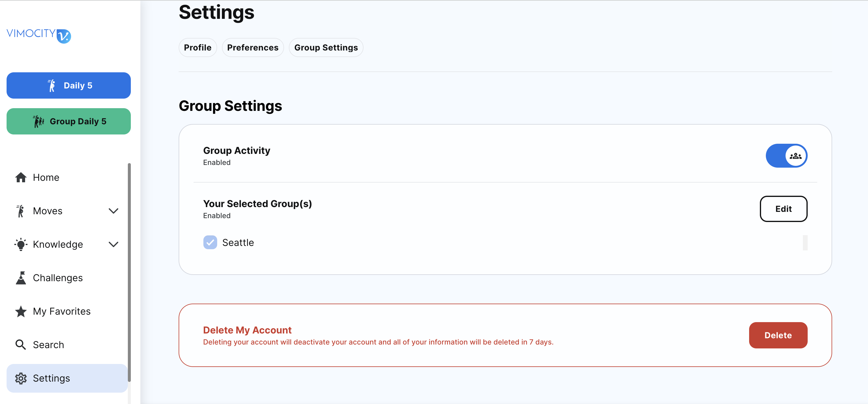Start the Daily 5 routine
Screen dimensions: 868x404
pyautogui.click(x=69, y=86)
